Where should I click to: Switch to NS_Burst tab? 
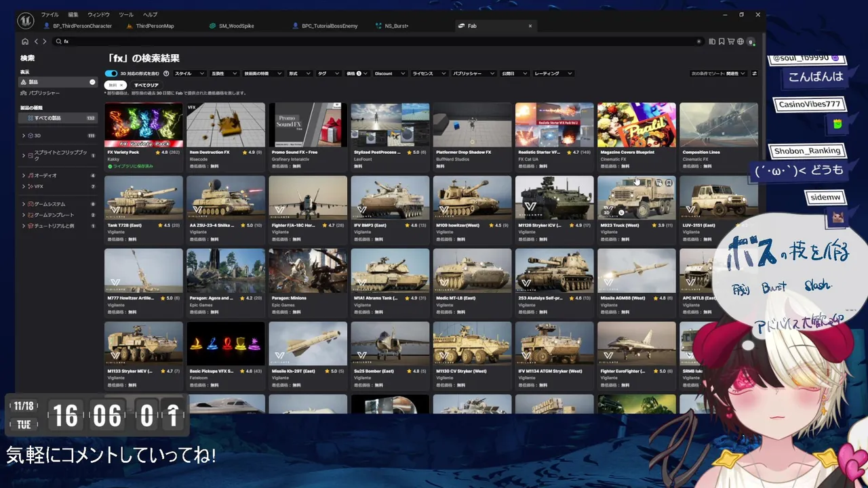(397, 26)
